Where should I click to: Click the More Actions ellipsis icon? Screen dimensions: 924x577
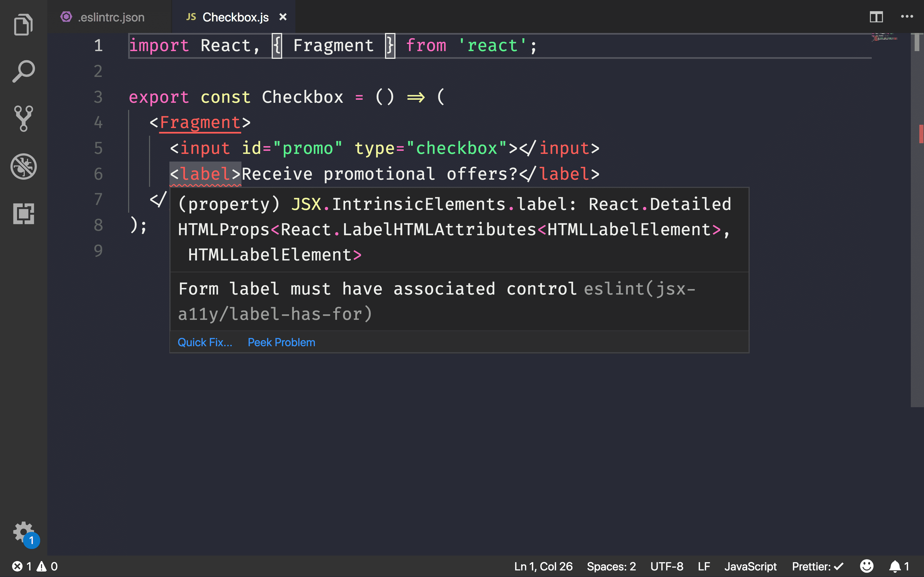coord(907,16)
